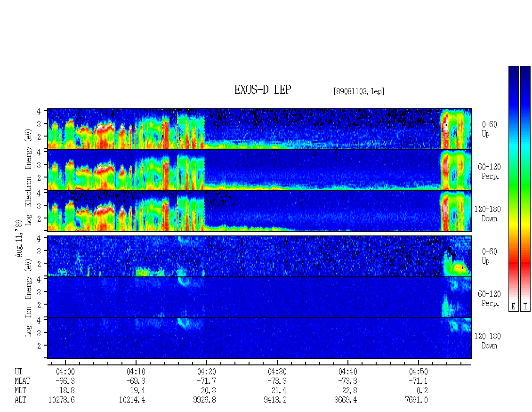Click the ALT value 10278.6
Viewport: 532px width, 412px height.
[61, 400]
